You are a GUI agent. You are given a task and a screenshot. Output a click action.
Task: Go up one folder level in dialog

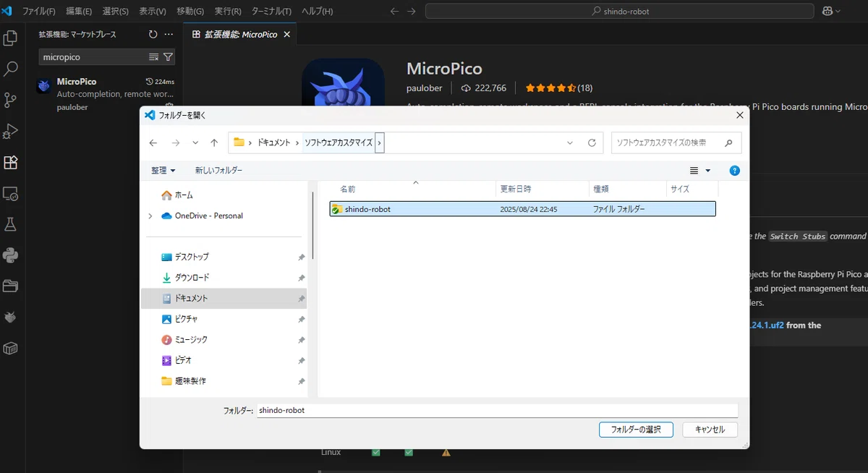pyautogui.click(x=214, y=142)
